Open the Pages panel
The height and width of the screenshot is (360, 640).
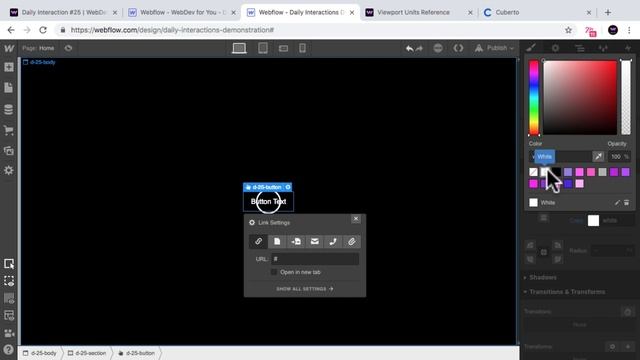(9, 88)
